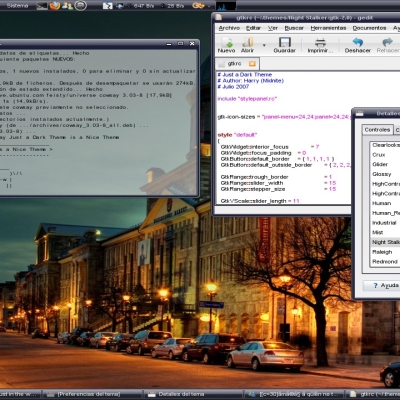
Task: Launch the terminal icon in top panel
Action: pos(42,6)
